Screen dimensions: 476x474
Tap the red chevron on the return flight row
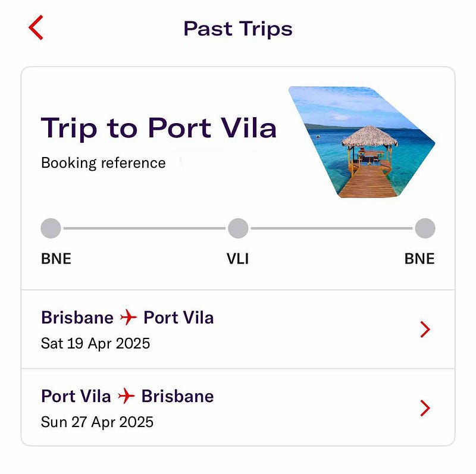(424, 409)
